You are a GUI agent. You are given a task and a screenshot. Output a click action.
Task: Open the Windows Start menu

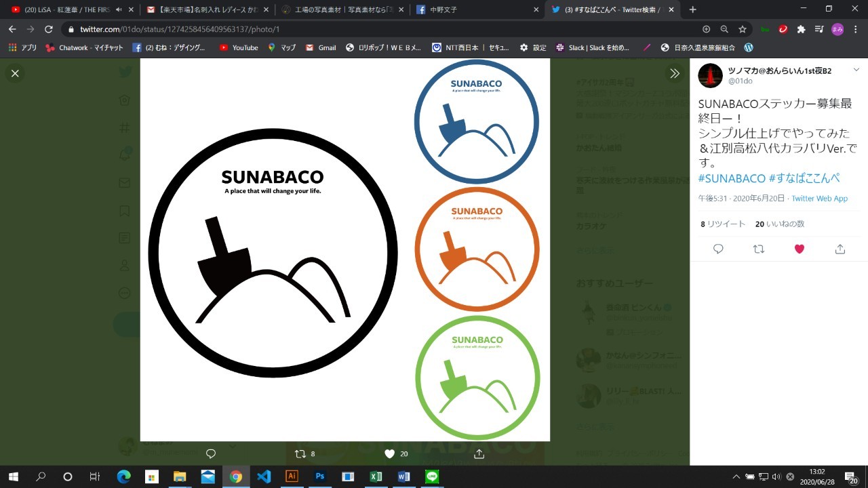[x=13, y=476]
